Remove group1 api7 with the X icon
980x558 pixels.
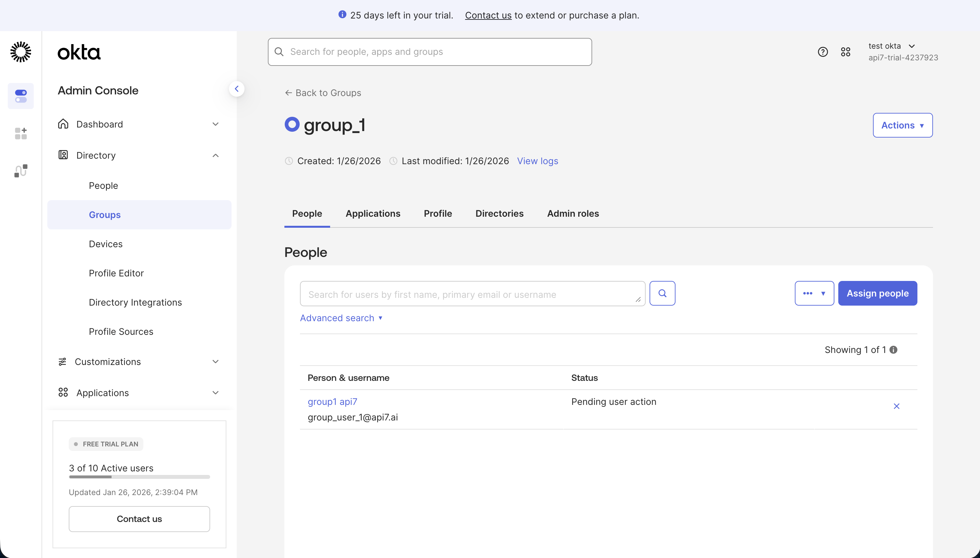897,406
